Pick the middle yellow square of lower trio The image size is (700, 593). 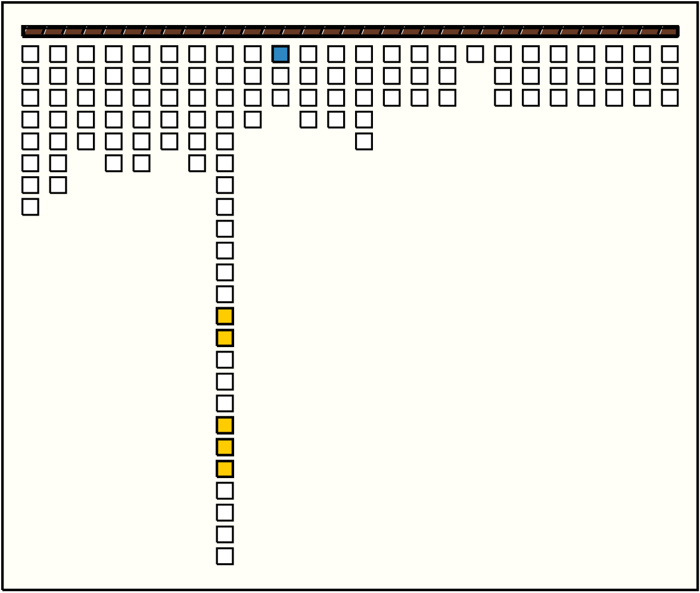[x=225, y=447]
